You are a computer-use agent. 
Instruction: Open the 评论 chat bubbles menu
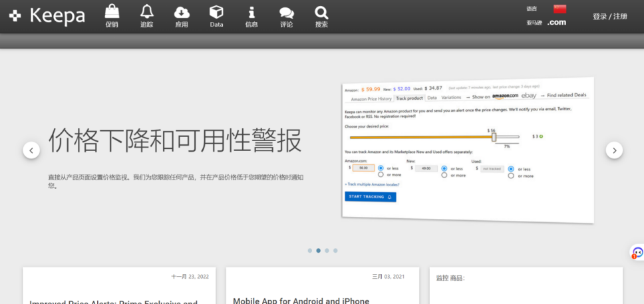pyautogui.click(x=286, y=16)
